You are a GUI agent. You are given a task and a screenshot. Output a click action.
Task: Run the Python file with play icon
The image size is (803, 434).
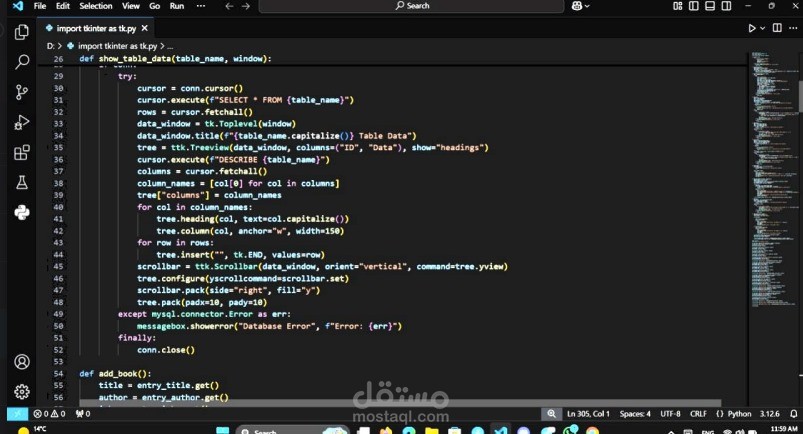click(751, 28)
